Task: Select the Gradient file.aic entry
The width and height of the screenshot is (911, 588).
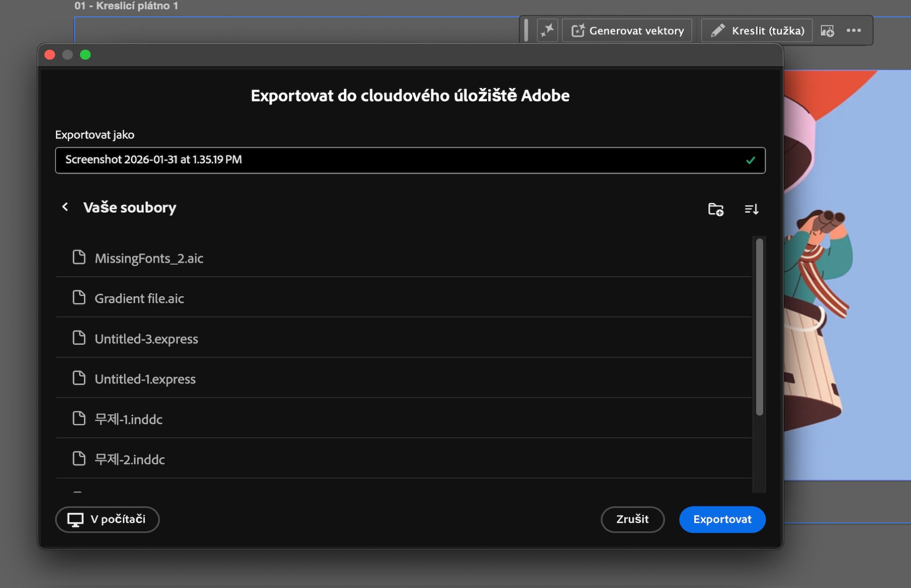Action: tap(139, 298)
